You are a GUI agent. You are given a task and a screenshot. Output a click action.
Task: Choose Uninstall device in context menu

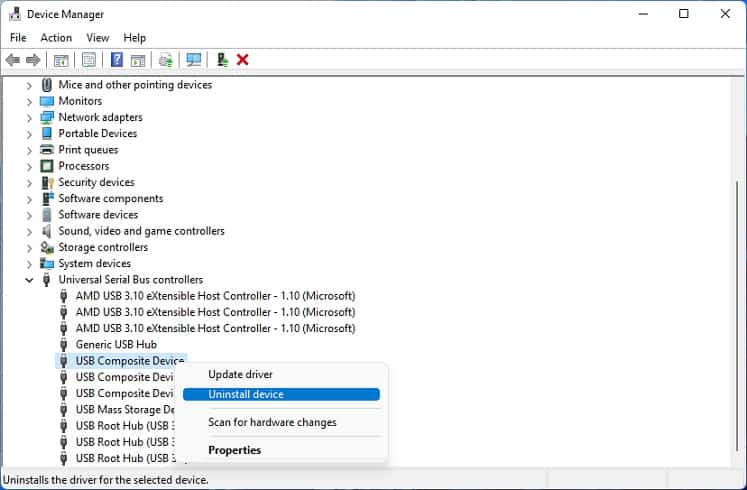coord(281,394)
